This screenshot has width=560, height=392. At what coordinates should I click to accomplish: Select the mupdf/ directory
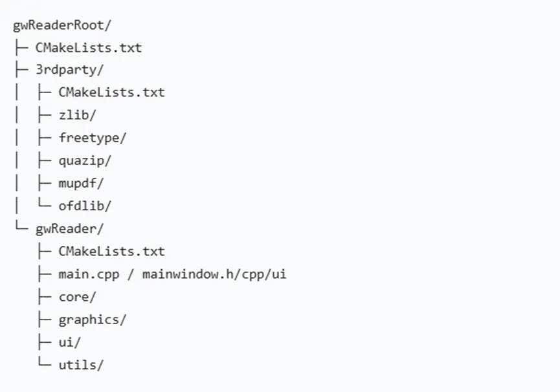point(81,183)
